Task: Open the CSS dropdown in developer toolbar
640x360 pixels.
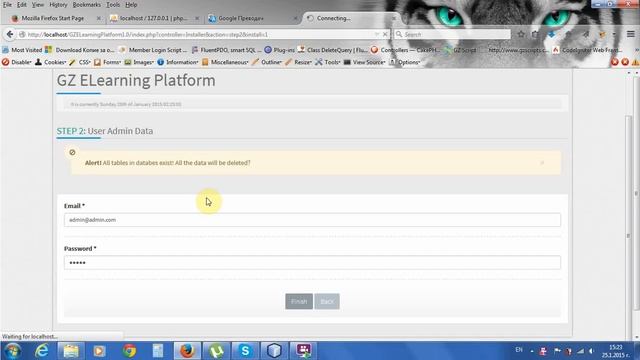Action: coord(80,62)
